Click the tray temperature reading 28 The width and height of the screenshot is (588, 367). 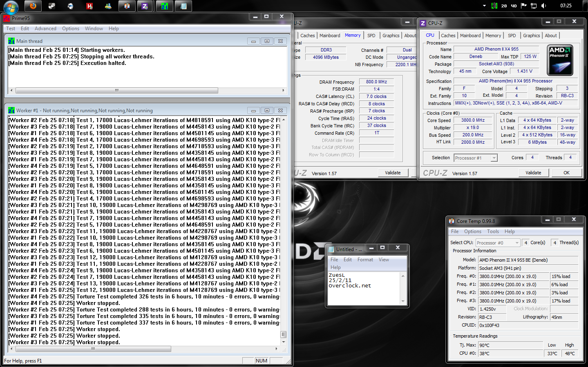[504, 6]
